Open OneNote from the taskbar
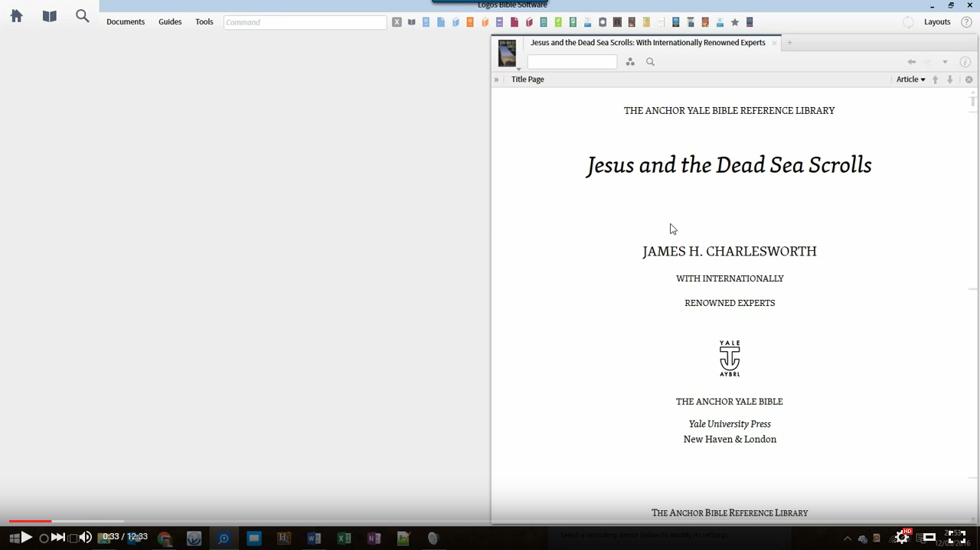The image size is (980, 550). point(374,539)
